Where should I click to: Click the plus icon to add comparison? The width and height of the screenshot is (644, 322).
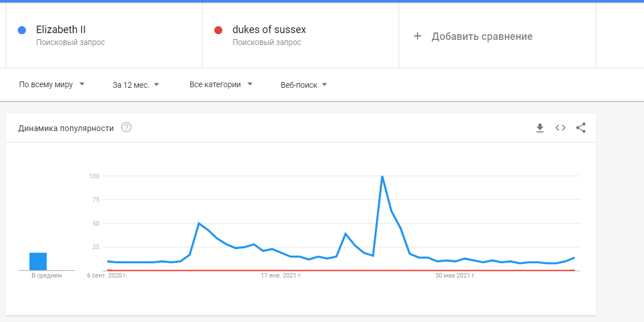tap(417, 36)
